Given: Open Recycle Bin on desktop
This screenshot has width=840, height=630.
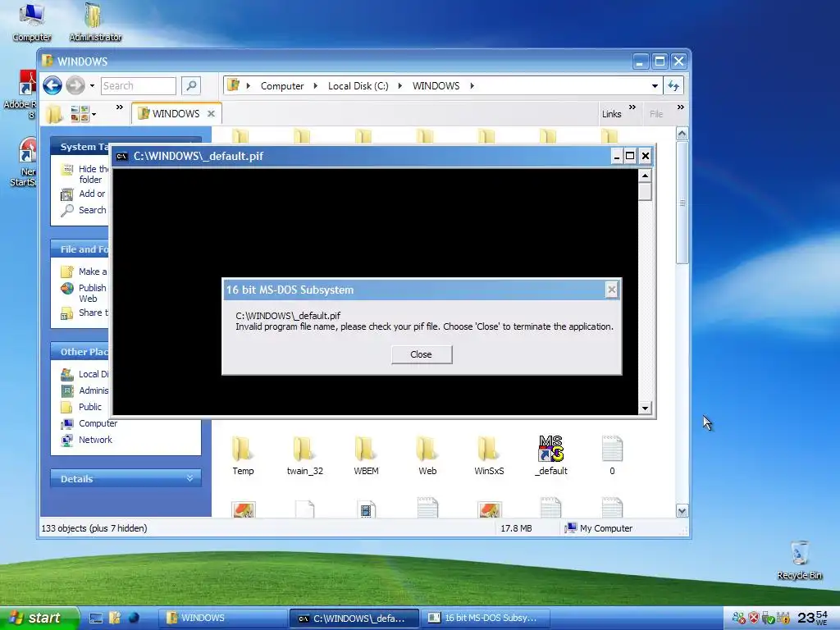Looking at the screenshot, I should coord(799,560).
